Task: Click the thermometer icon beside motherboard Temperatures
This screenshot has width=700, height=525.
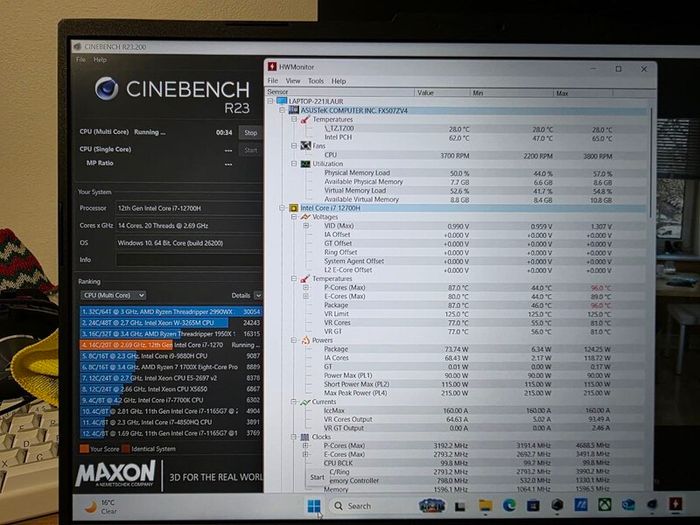Action: (305, 119)
